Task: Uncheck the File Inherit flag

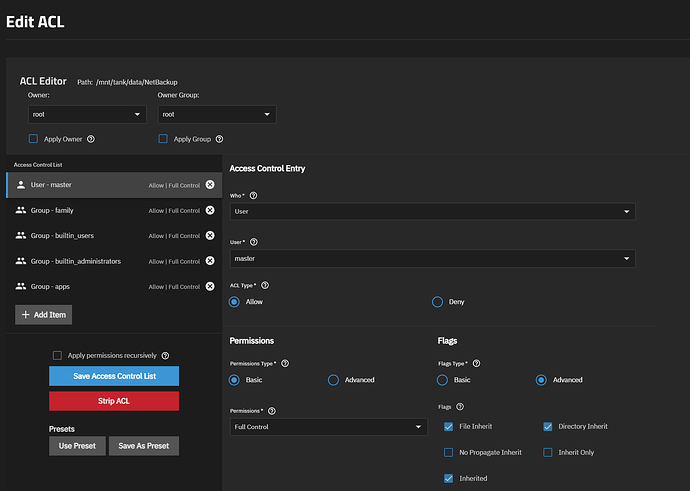Action: tap(448, 426)
